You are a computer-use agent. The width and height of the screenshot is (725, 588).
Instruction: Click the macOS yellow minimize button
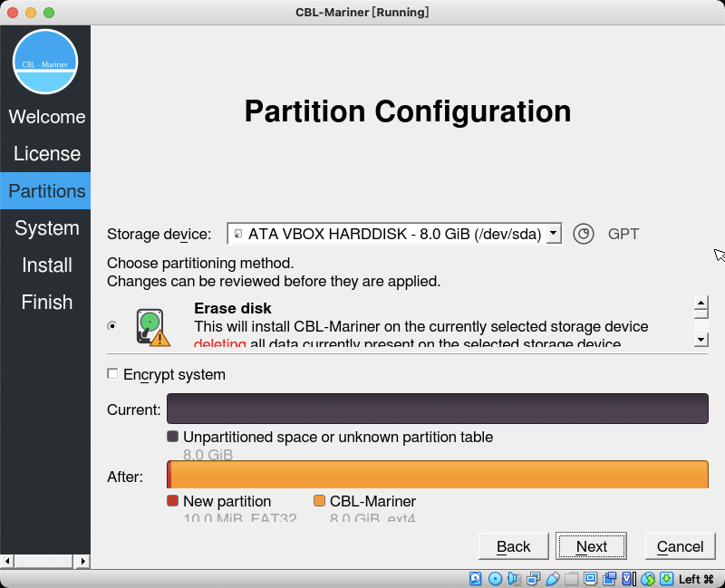pyautogui.click(x=31, y=13)
